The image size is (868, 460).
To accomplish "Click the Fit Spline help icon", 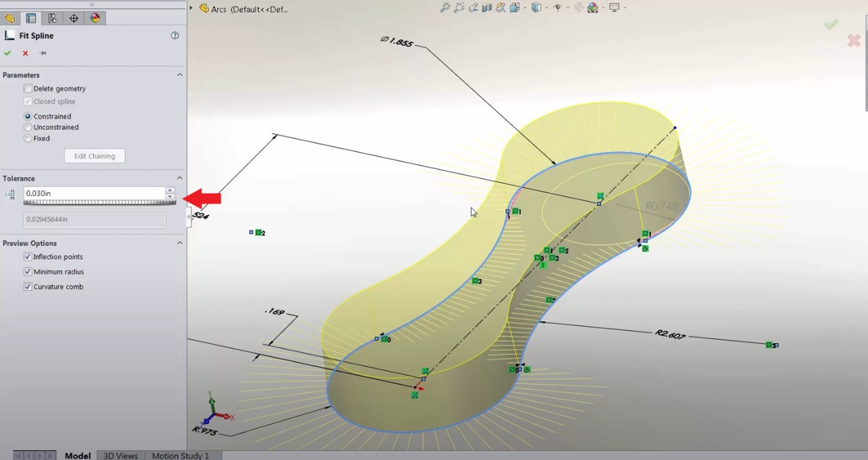I will 175,36.
